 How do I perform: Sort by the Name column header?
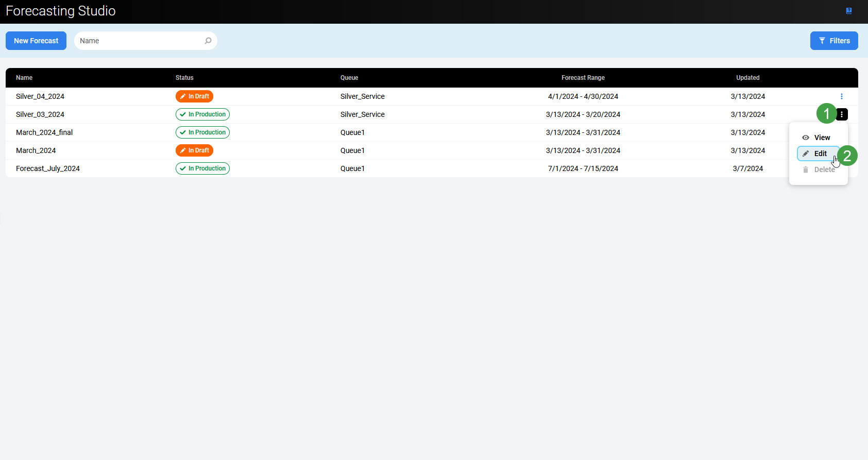tap(24, 78)
